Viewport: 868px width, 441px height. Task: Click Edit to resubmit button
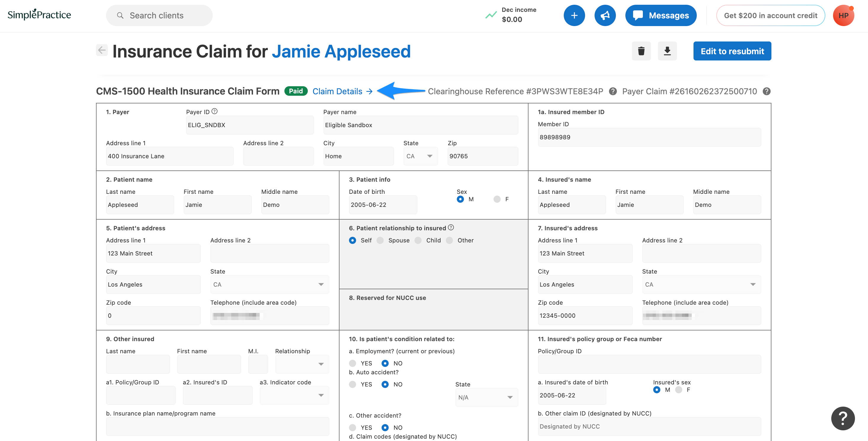[732, 51]
